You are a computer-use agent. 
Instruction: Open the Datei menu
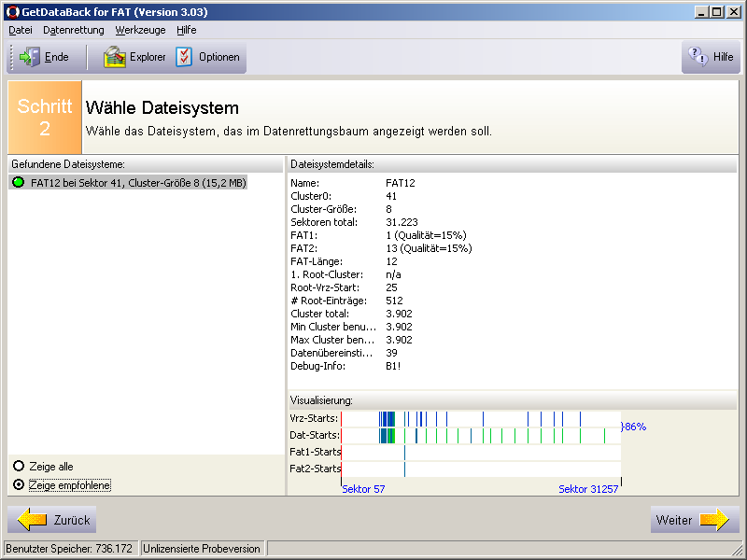point(21,30)
